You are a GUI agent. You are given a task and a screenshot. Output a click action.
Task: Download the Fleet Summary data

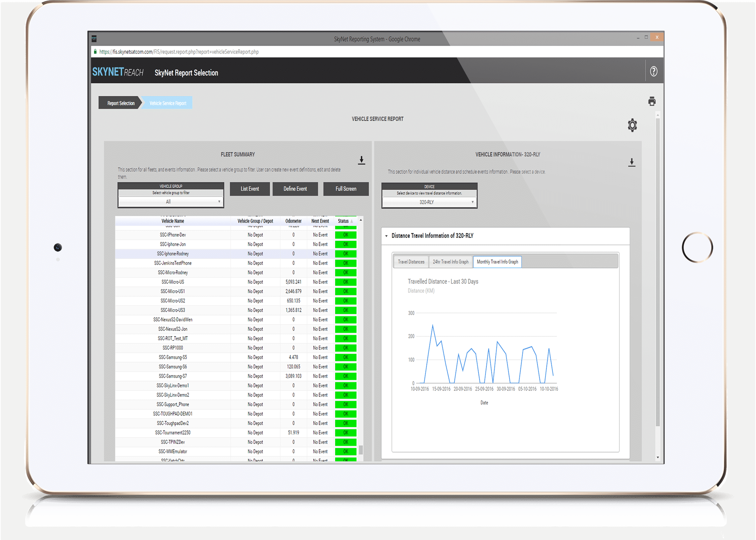click(361, 160)
